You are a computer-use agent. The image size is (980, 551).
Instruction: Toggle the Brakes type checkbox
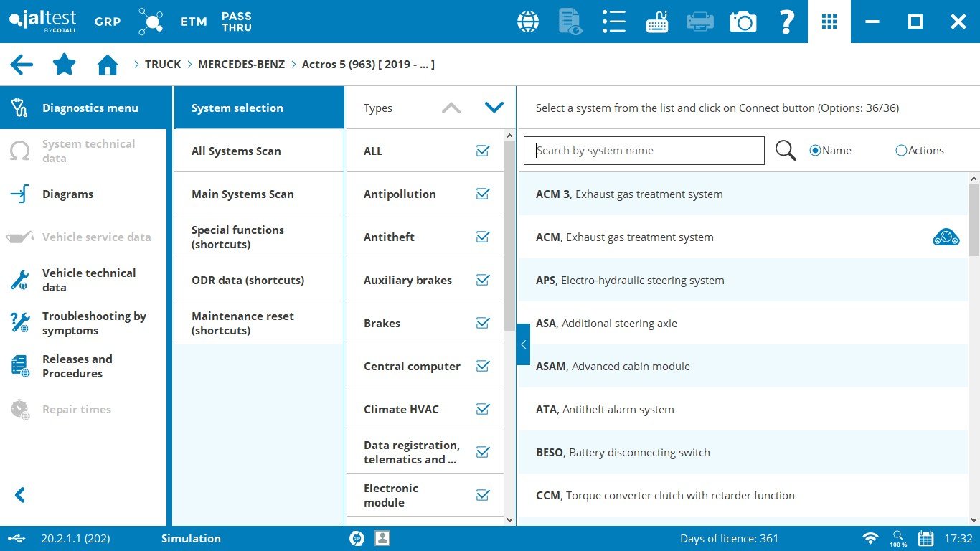click(x=483, y=323)
